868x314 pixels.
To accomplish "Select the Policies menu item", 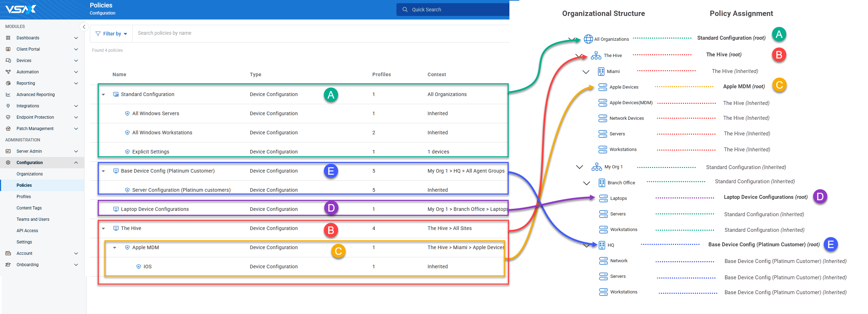I will 24,185.
